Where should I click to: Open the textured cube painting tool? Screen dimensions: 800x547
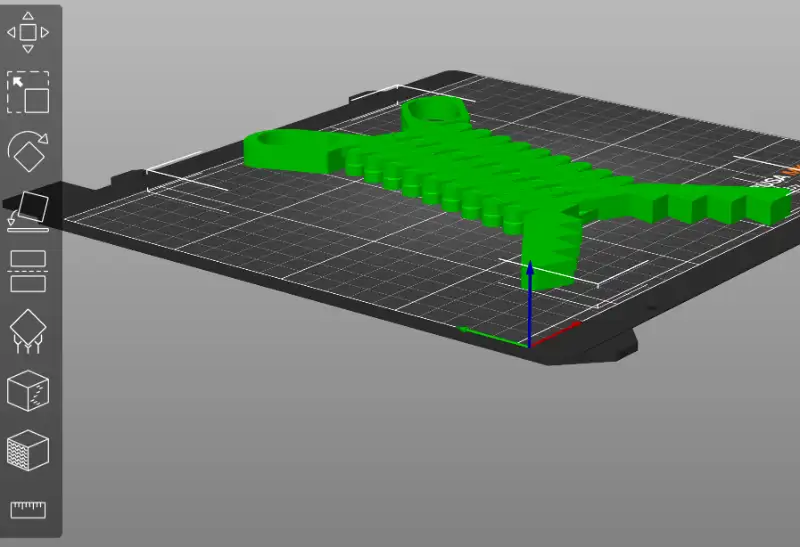28,451
